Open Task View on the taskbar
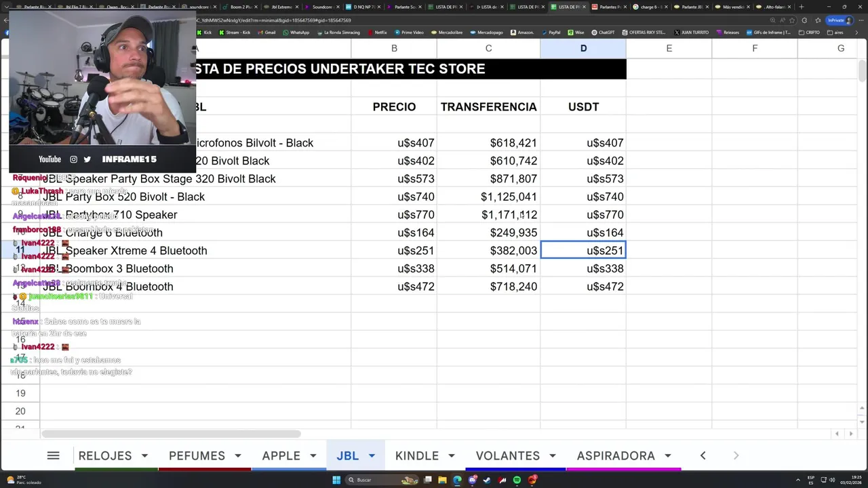The image size is (868, 488). 427,480
